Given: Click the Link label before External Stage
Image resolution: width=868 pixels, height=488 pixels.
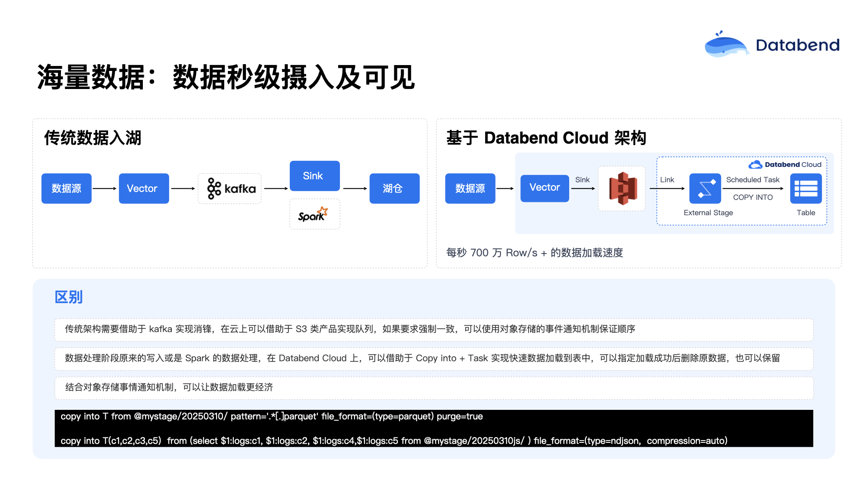Looking at the screenshot, I should click(667, 180).
